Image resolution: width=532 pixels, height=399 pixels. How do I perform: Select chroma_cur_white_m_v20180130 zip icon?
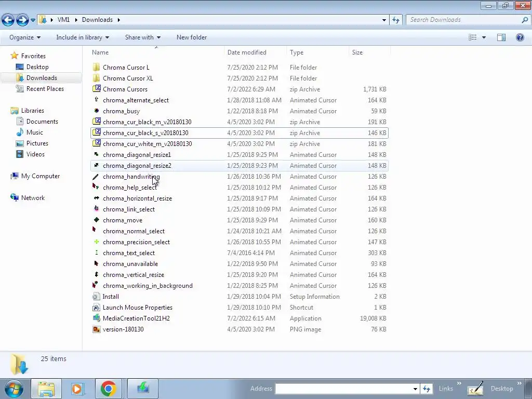(x=96, y=143)
